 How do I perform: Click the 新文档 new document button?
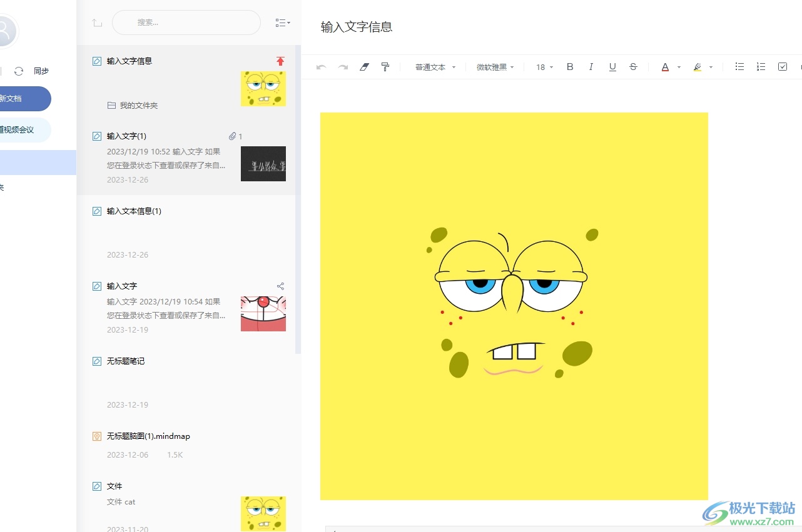coord(25,99)
